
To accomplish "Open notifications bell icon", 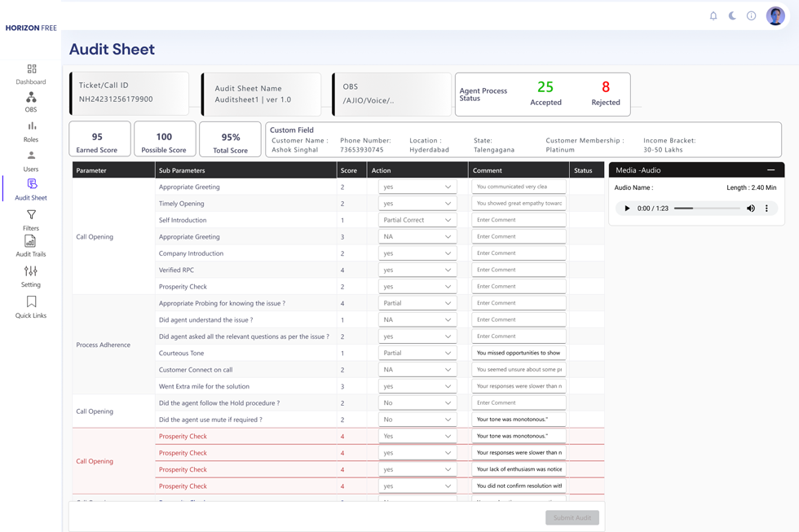I will (713, 15).
